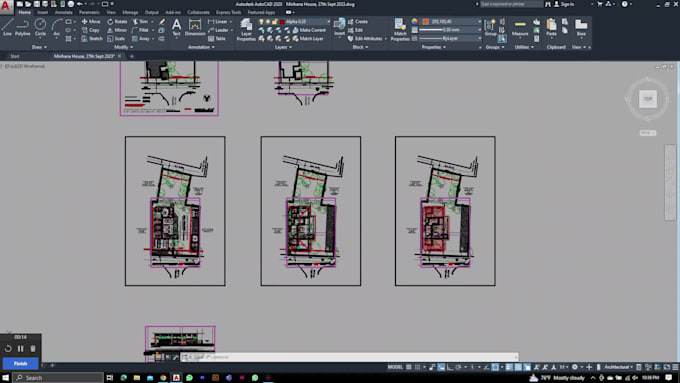Toggle polar tracking in status bar
This screenshot has width=680, height=383.
click(458, 367)
